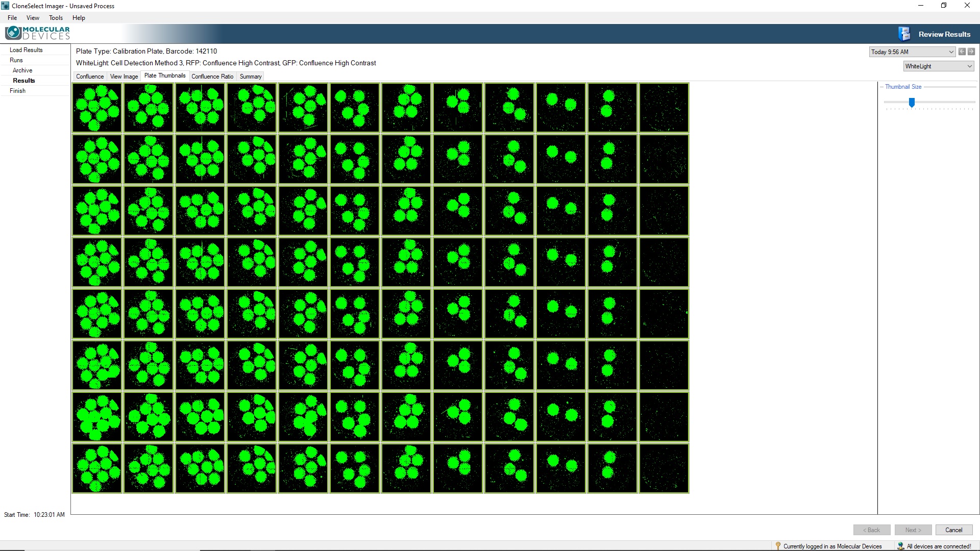Open the Tools menu

56,17
